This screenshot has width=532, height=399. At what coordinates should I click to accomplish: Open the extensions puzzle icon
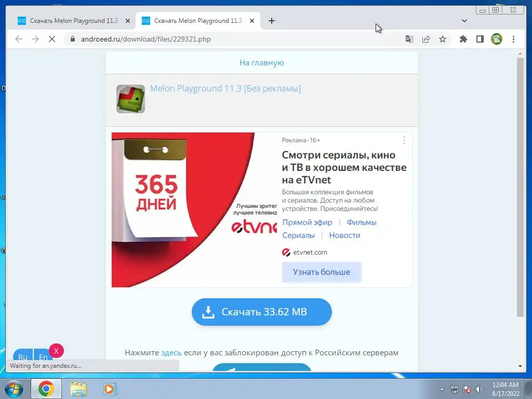[463, 39]
